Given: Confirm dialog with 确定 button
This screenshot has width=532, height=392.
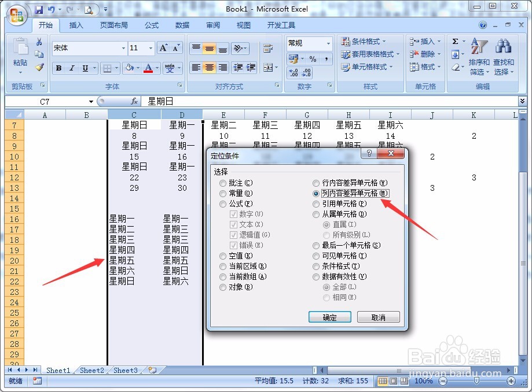Looking at the screenshot, I should 329,317.
